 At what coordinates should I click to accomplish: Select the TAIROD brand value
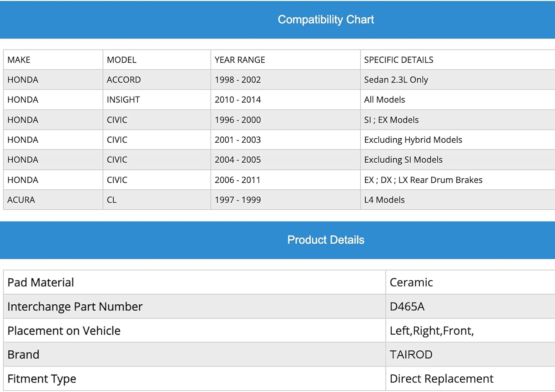pyautogui.click(x=411, y=355)
